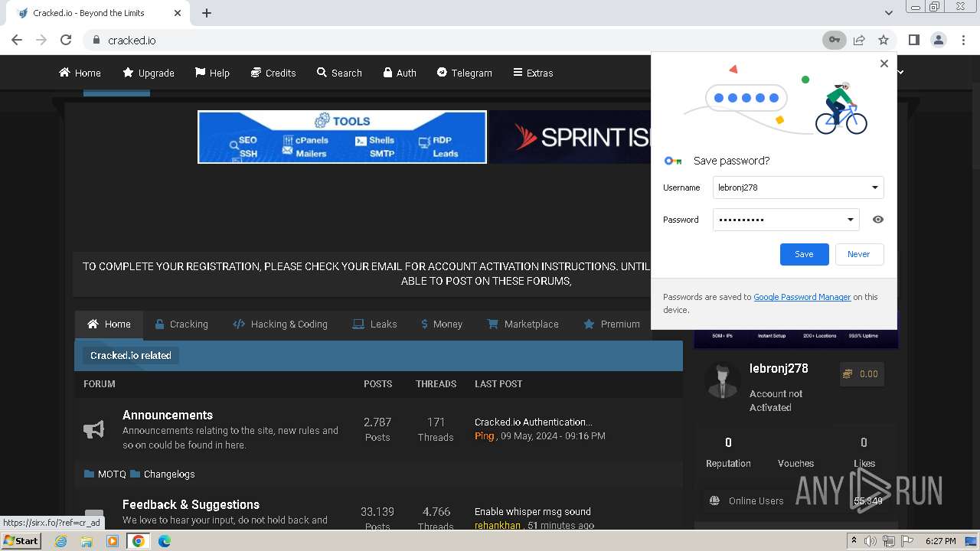Open Credits in top navigation

(273, 73)
